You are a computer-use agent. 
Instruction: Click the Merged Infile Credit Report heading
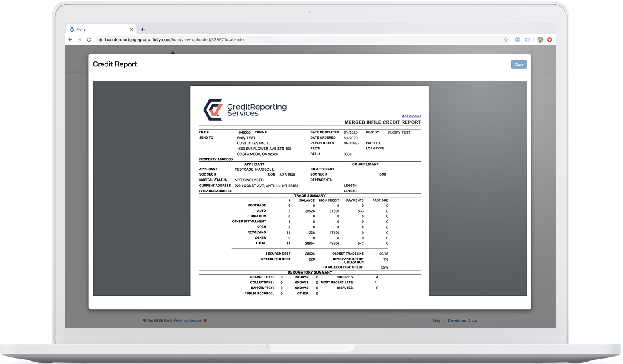point(383,122)
